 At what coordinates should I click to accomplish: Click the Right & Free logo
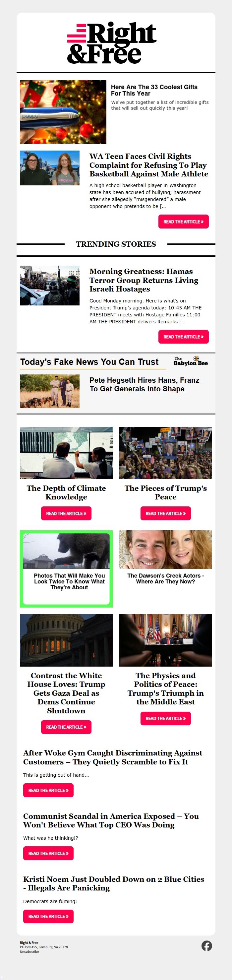click(x=112, y=42)
